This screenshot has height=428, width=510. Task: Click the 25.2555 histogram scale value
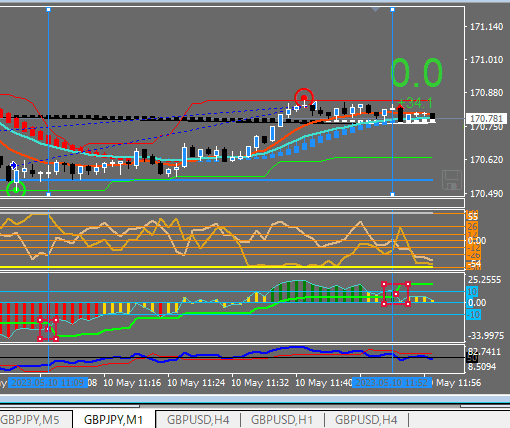pos(485,280)
